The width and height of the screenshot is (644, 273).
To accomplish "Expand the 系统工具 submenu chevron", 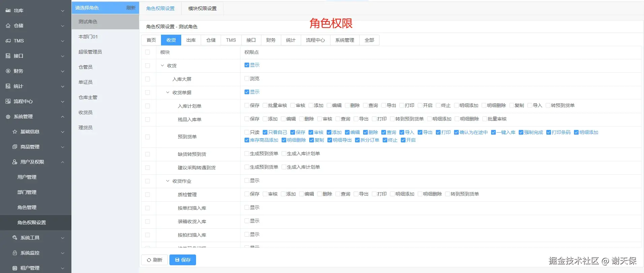I will pos(63,238).
